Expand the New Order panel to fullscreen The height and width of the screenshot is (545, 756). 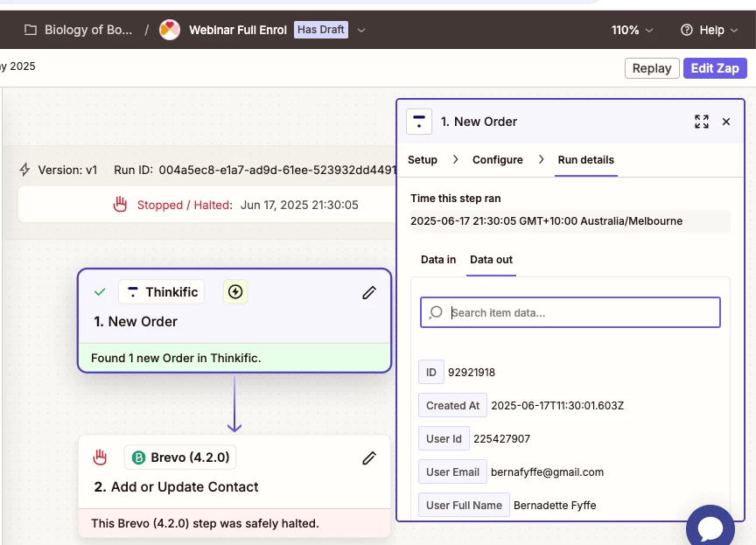tap(702, 122)
